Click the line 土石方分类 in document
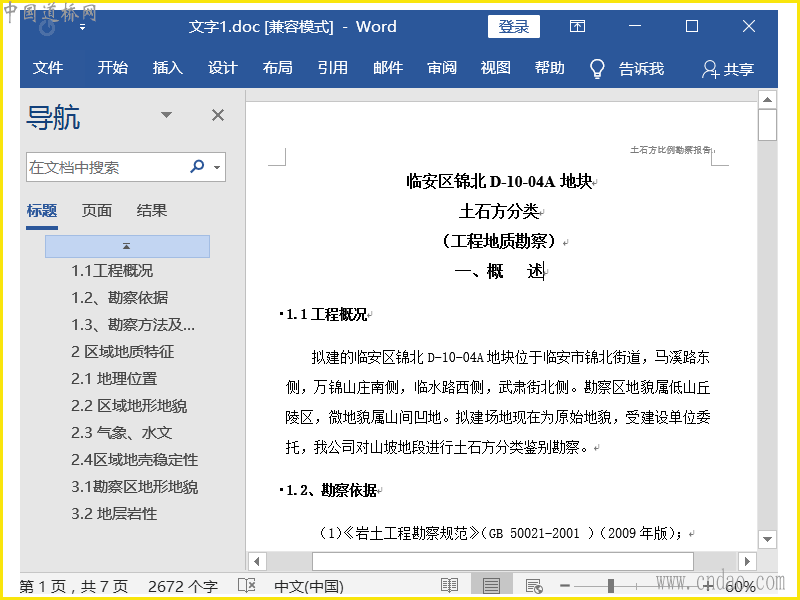Screen dimensions: 800x600 click(499, 211)
